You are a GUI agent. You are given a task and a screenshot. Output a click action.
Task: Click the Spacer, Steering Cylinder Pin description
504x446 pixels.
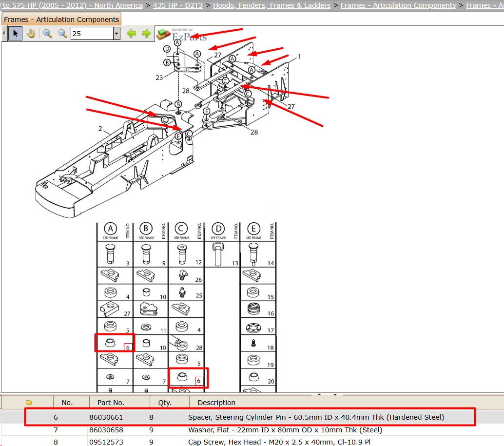pos(316,417)
